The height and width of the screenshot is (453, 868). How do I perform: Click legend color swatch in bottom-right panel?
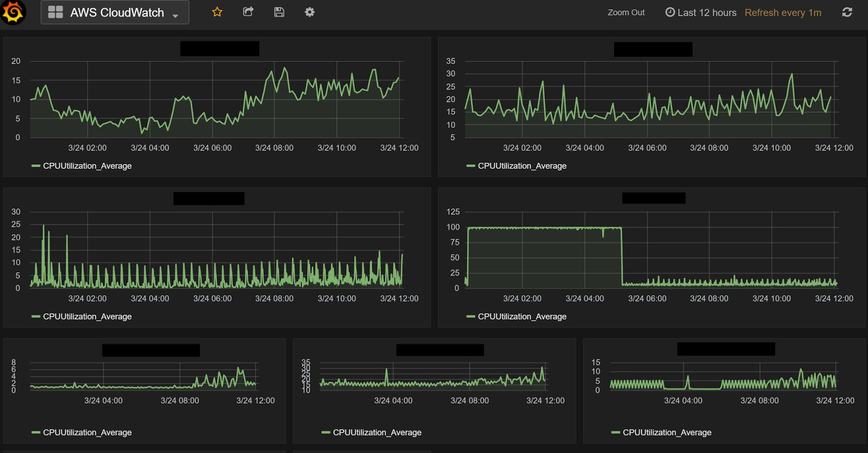pyautogui.click(x=616, y=433)
